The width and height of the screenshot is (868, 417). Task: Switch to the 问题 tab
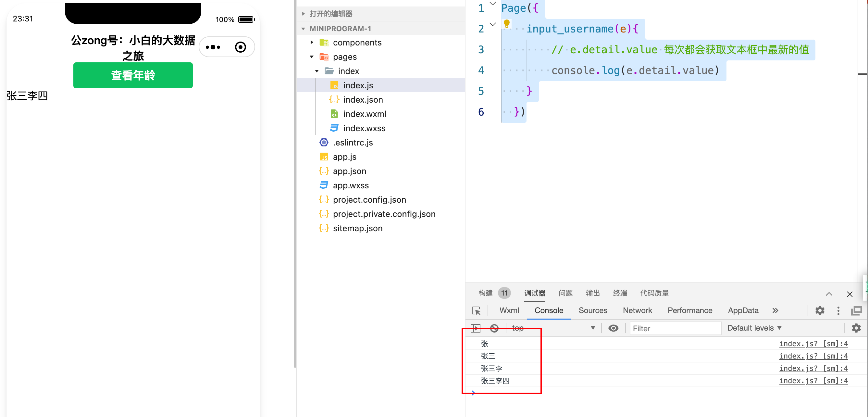point(565,293)
